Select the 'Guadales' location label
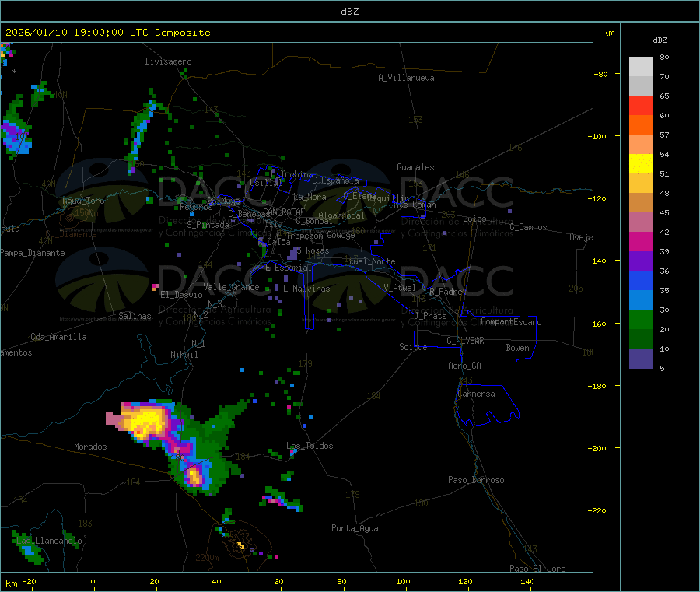Screen dimensions: 700x592 (x=415, y=167)
